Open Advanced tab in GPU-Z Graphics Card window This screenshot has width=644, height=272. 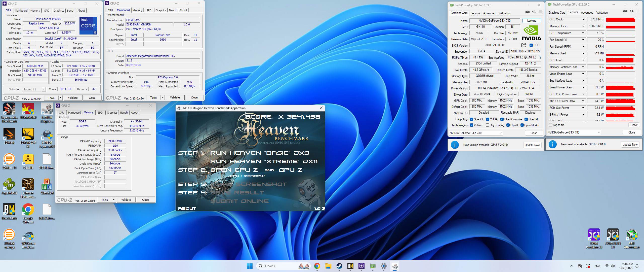pyautogui.click(x=489, y=13)
